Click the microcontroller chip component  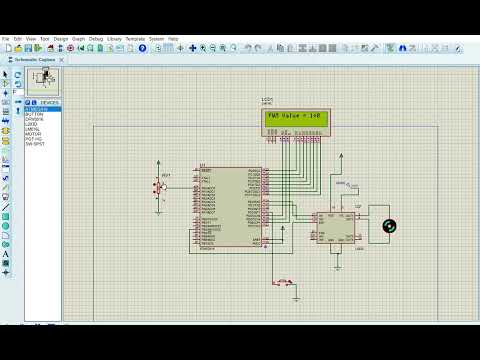[231, 207]
